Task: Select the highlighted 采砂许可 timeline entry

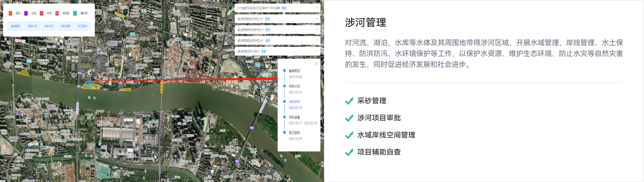Action: (x=294, y=102)
